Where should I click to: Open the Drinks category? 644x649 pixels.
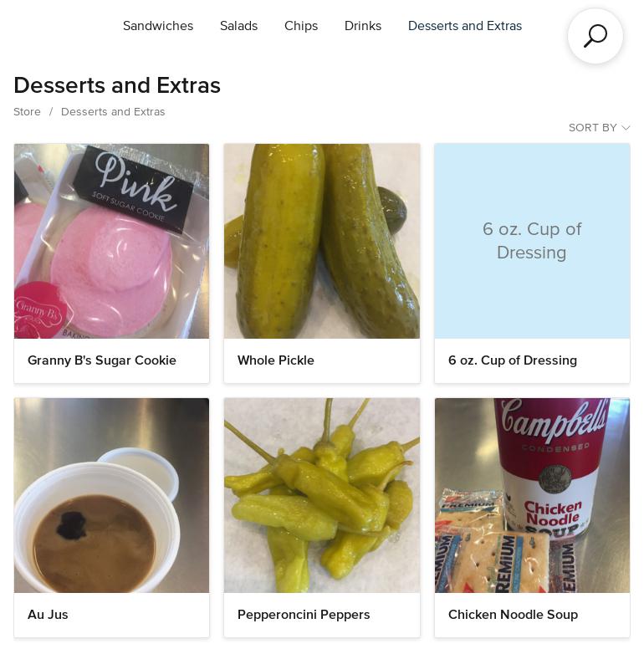click(363, 26)
